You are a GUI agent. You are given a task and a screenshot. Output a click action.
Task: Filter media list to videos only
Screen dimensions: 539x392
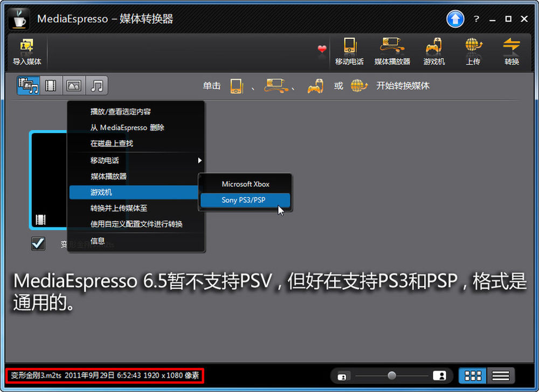coord(51,85)
